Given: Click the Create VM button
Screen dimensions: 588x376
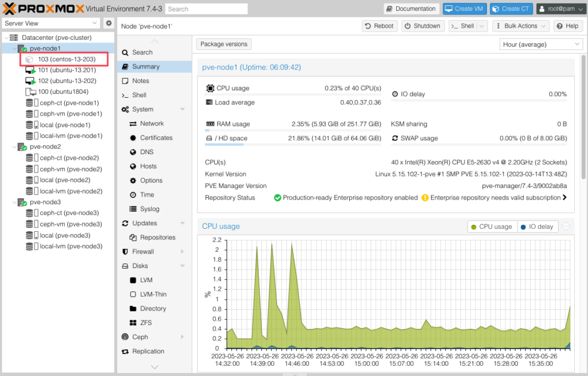Looking at the screenshot, I should (464, 9).
